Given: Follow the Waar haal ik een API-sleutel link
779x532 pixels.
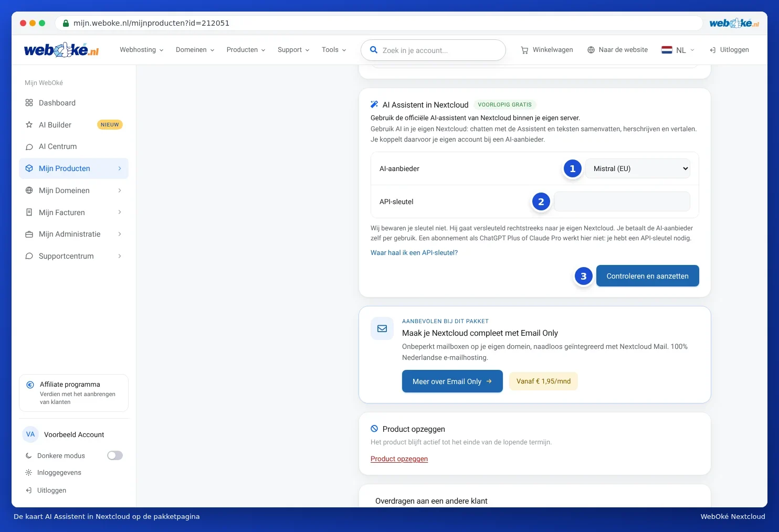Looking at the screenshot, I should 414,253.
